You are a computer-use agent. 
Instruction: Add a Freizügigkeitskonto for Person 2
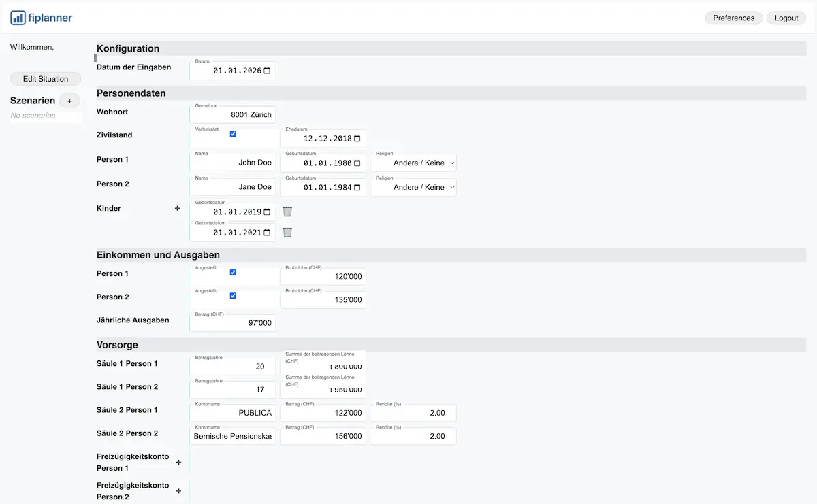tap(178, 490)
